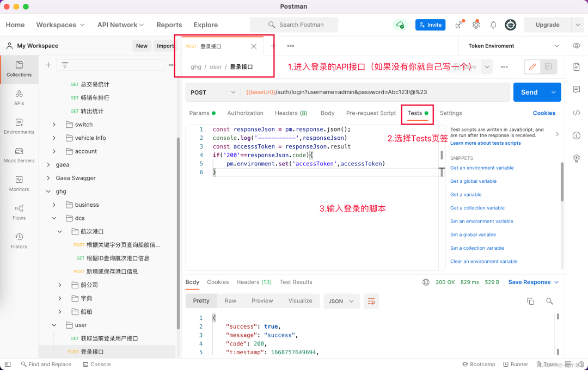Switch to comment mode icon

pyautogui.click(x=548, y=67)
